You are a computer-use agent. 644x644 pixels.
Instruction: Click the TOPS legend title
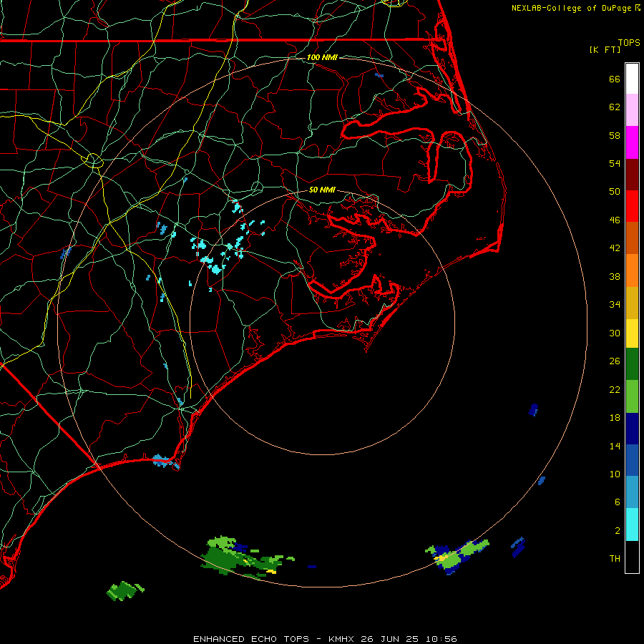(629, 42)
